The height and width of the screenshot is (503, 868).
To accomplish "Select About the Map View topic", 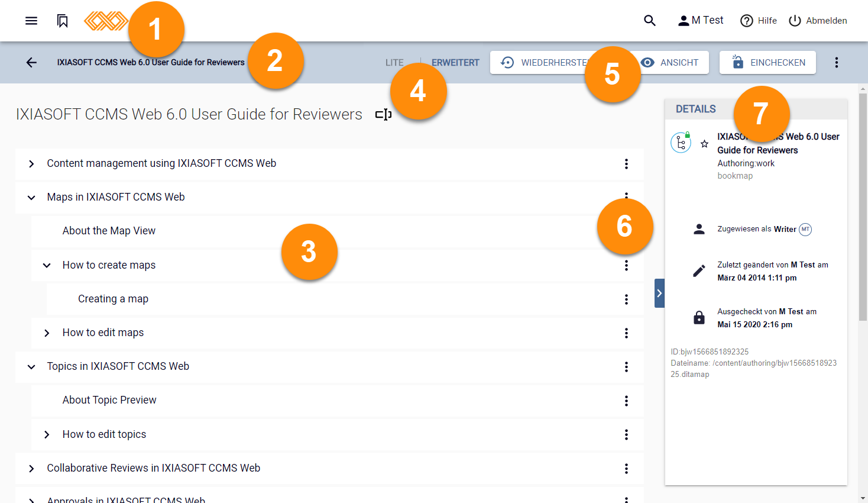I will tap(109, 231).
